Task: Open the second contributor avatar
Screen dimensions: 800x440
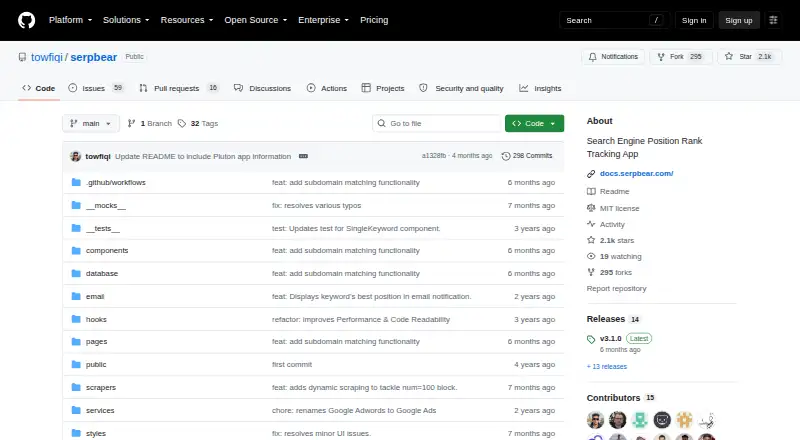Action: 617,420
